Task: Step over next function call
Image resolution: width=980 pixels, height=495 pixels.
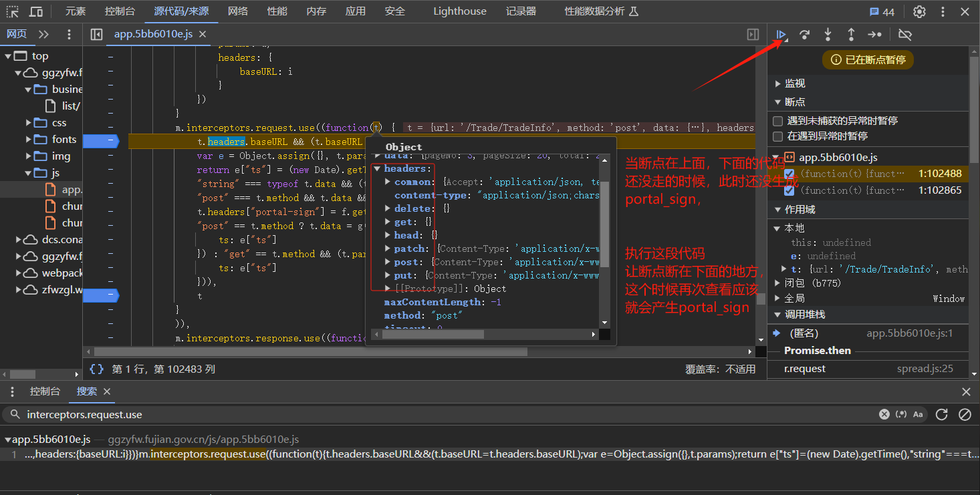Action: [x=805, y=34]
